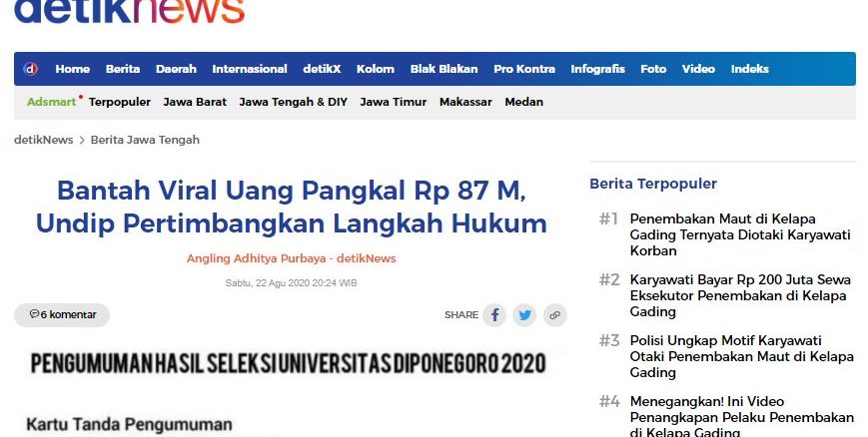Screen dimensions: 868x437
Task: Open the Indeks page
Action: point(749,69)
